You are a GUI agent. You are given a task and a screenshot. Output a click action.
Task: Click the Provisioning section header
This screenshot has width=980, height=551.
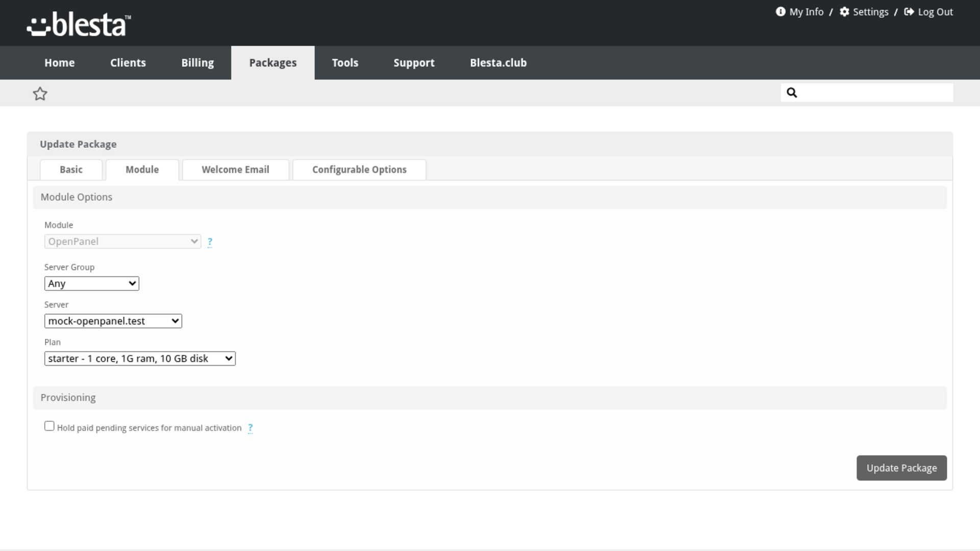click(x=490, y=398)
